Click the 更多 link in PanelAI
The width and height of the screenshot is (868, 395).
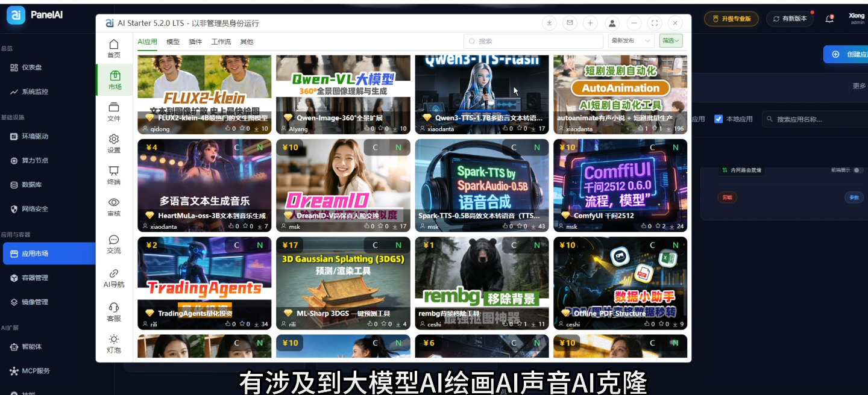(859, 86)
